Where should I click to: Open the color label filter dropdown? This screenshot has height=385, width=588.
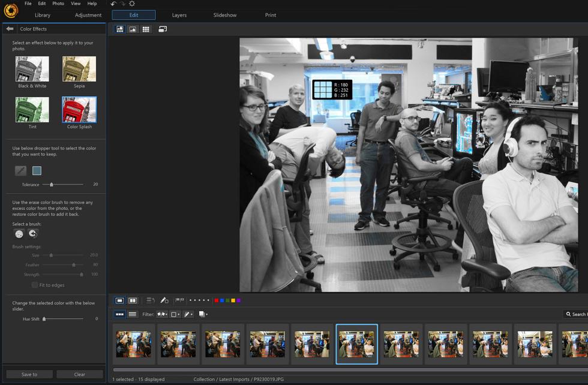pyautogui.click(x=175, y=314)
